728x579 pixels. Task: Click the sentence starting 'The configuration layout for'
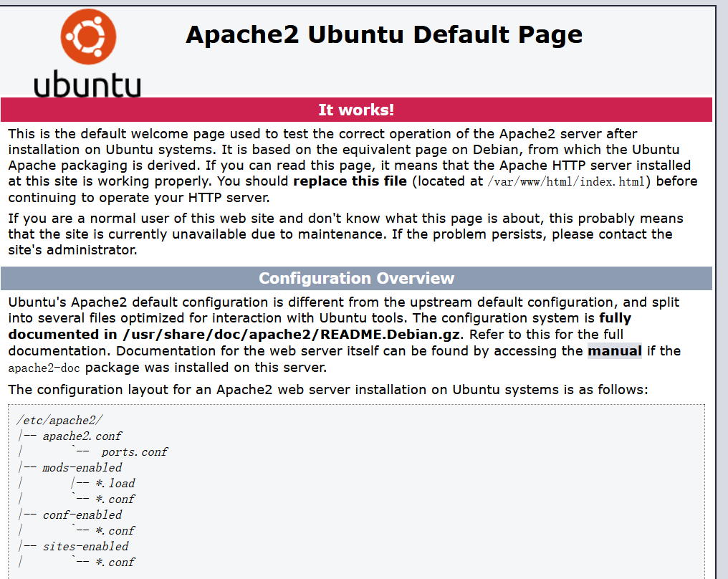(x=327, y=389)
